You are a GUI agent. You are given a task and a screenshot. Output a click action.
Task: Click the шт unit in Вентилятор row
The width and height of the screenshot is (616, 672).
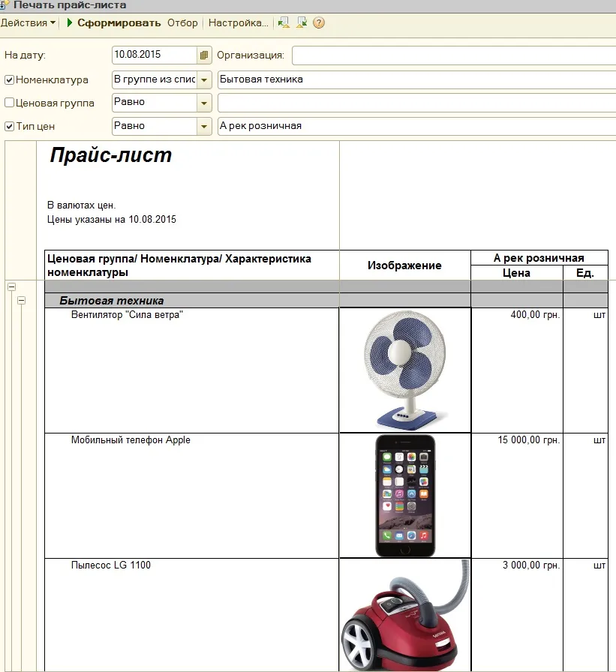coord(599,315)
